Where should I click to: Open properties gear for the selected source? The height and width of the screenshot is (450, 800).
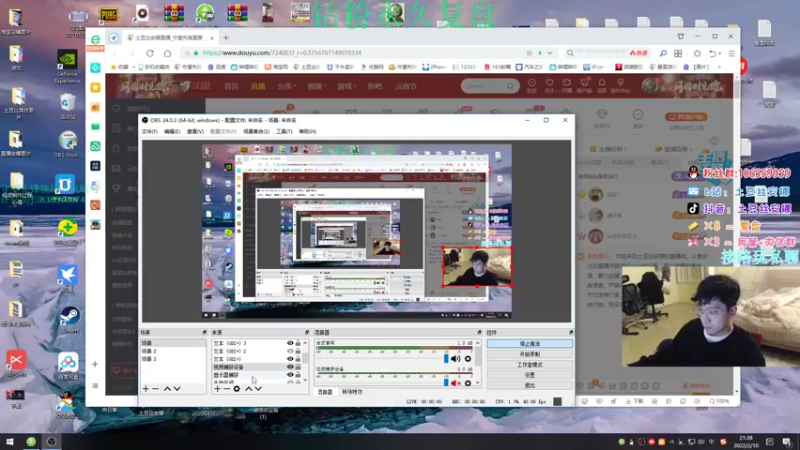(237, 389)
